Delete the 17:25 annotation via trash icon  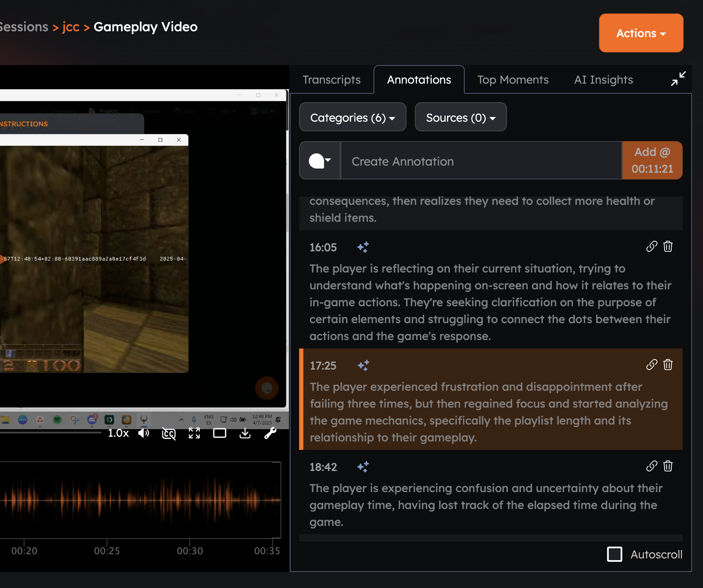tap(668, 365)
